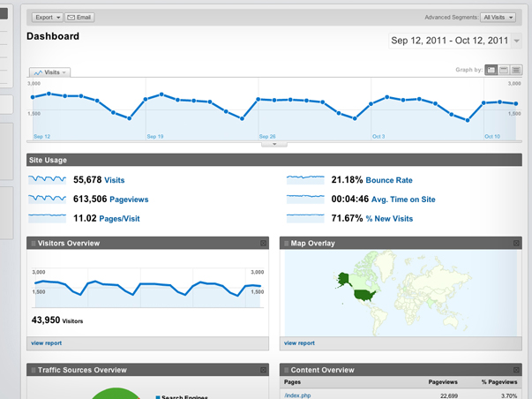Image resolution: width=532 pixels, height=399 pixels.
Task: Open the Avg. Time on Site link
Action: [x=403, y=199]
